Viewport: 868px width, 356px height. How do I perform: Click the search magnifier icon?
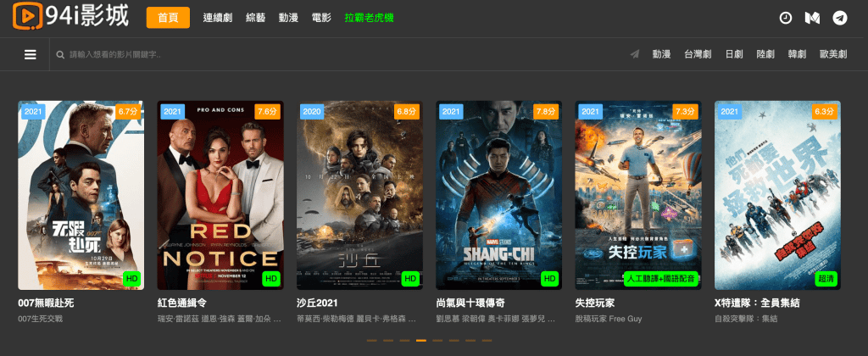[x=60, y=55]
